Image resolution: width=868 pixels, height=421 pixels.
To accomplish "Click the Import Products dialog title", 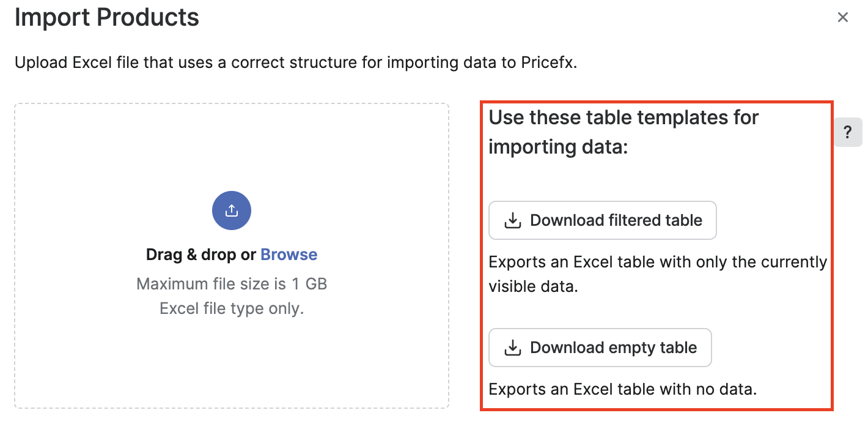I will click(107, 18).
